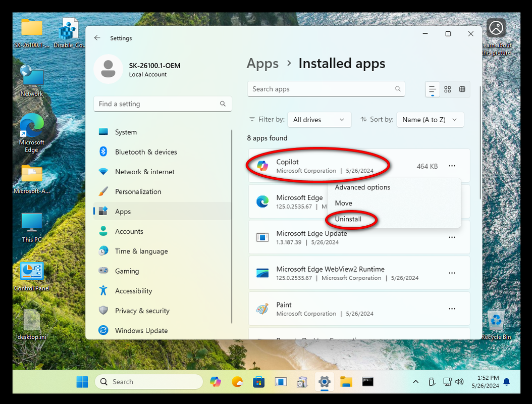This screenshot has width=532, height=404.
Task: Open the Recycle Bin desktop icon
Action: 496,325
